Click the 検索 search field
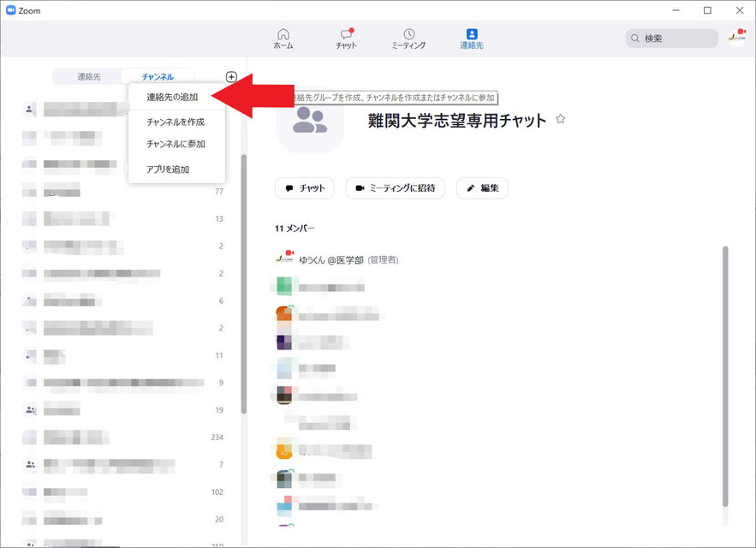This screenshot has height=548, width=756. 672,39
